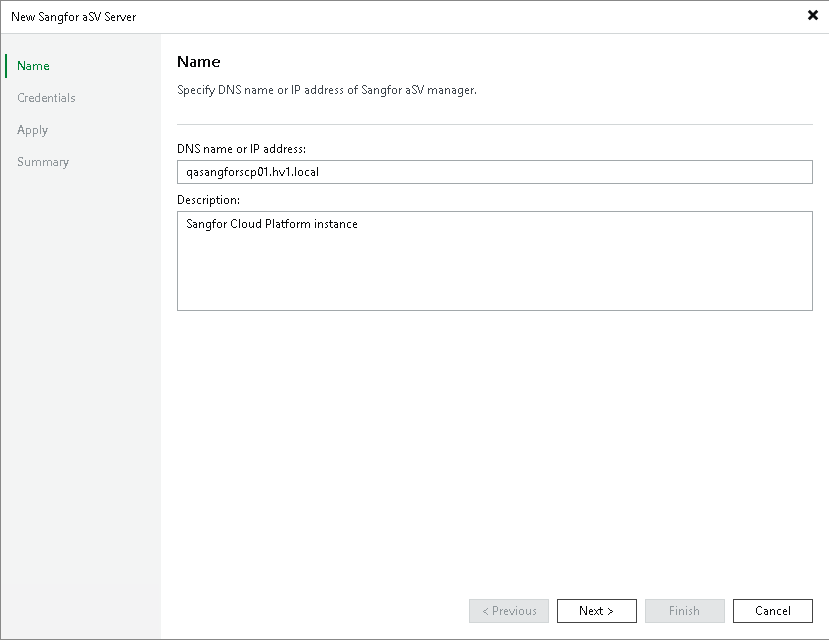This screenshot has width=829, height=640.
Task: Click the Next button
Action: pos(596,611)
